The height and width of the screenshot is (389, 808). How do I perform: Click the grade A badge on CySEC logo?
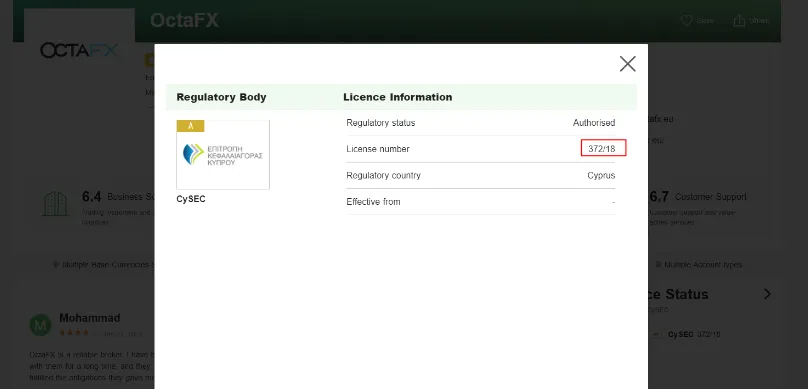(191, 126)
